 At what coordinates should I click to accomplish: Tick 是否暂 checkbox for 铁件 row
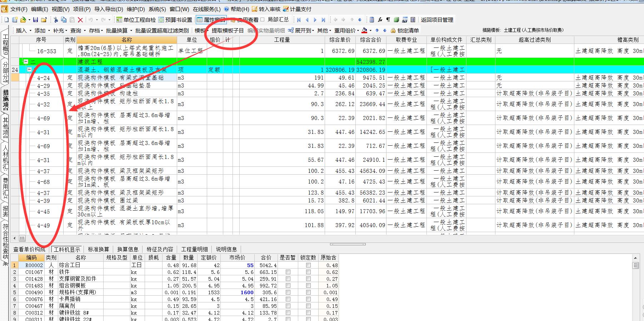tap(288, 272)
